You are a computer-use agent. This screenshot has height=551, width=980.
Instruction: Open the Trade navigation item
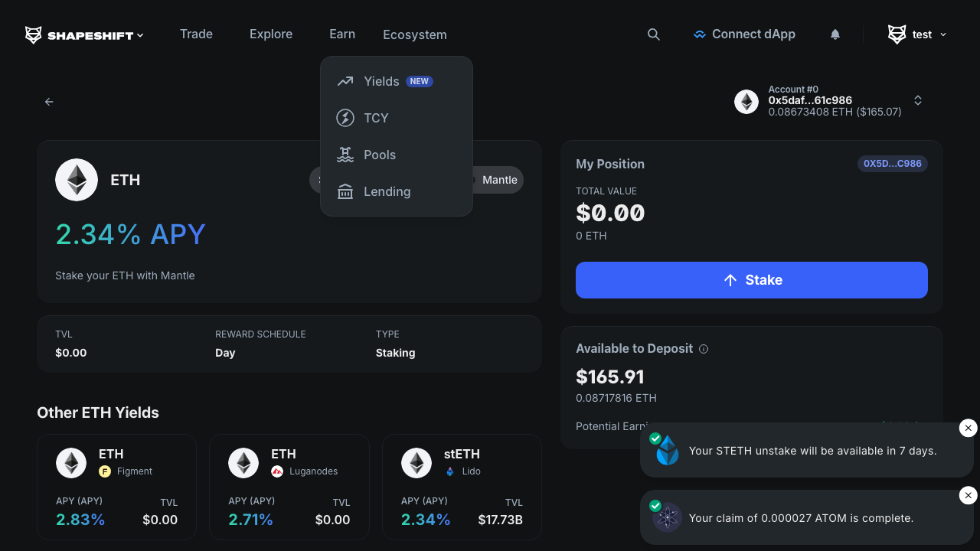(196, 34)
